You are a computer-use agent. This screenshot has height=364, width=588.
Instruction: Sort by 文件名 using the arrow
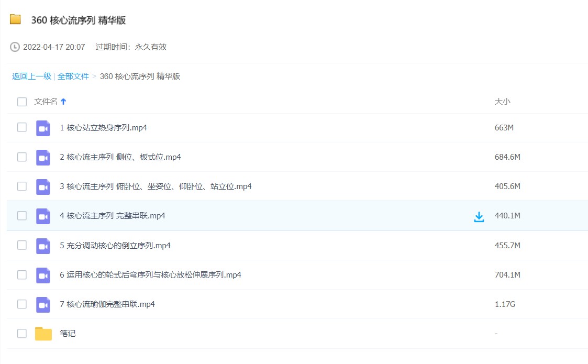click(63, 102)
